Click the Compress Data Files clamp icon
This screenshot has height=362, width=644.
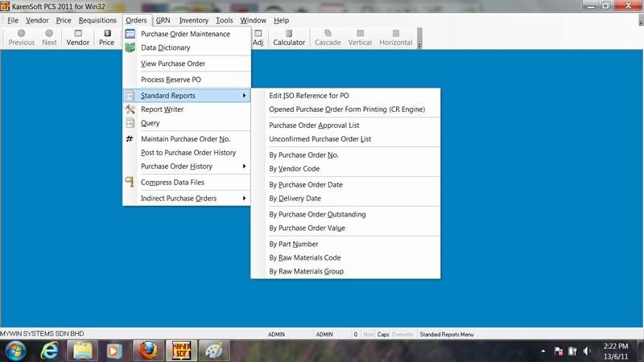pos(130,182)
